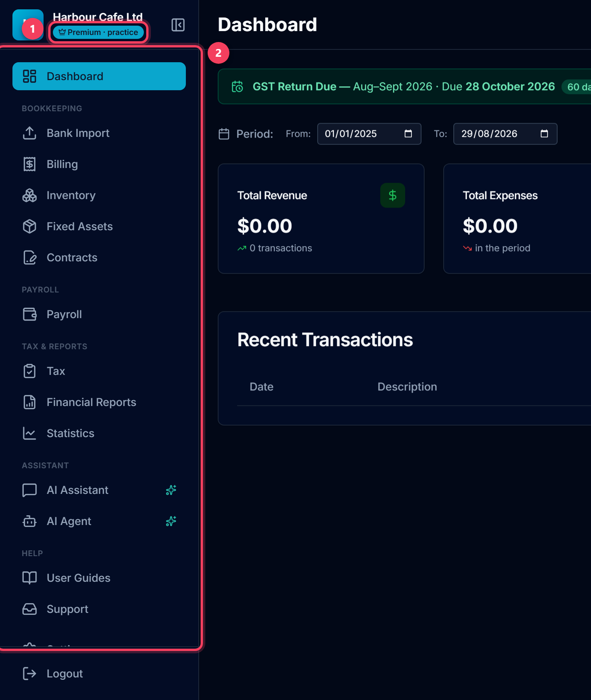Open the GST Return Due banner

coord(404,86)
